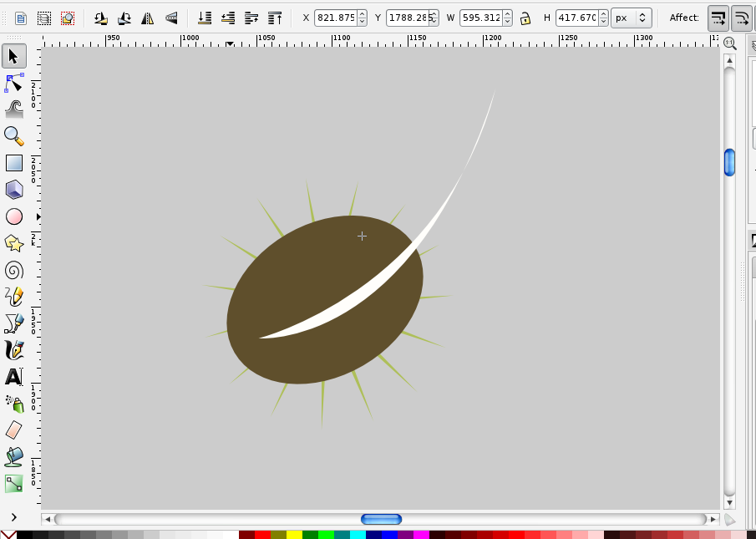Select the Star tool

(x=13, y=242)
